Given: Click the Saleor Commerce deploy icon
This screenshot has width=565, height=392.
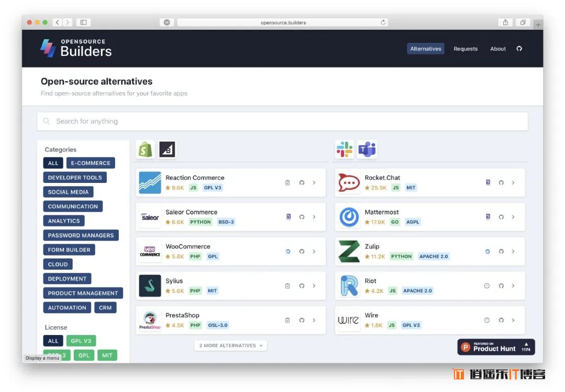Looking at the screenshot, I should click(288, 217).
